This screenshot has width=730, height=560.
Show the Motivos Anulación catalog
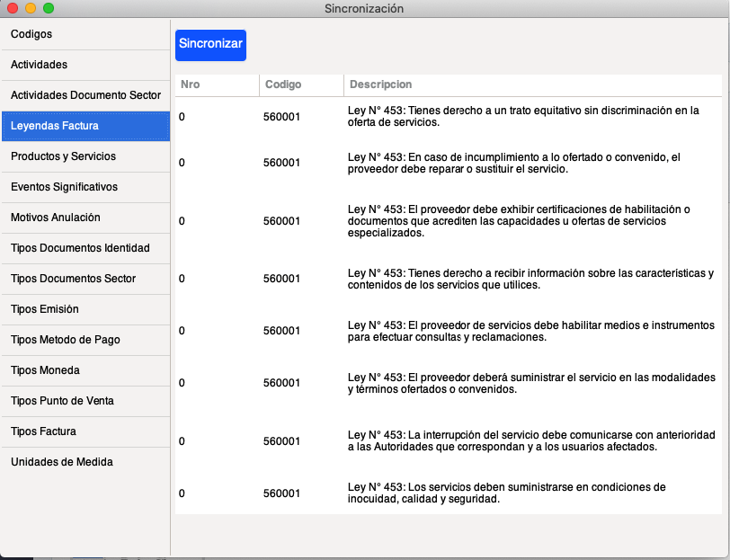[85, 218]
